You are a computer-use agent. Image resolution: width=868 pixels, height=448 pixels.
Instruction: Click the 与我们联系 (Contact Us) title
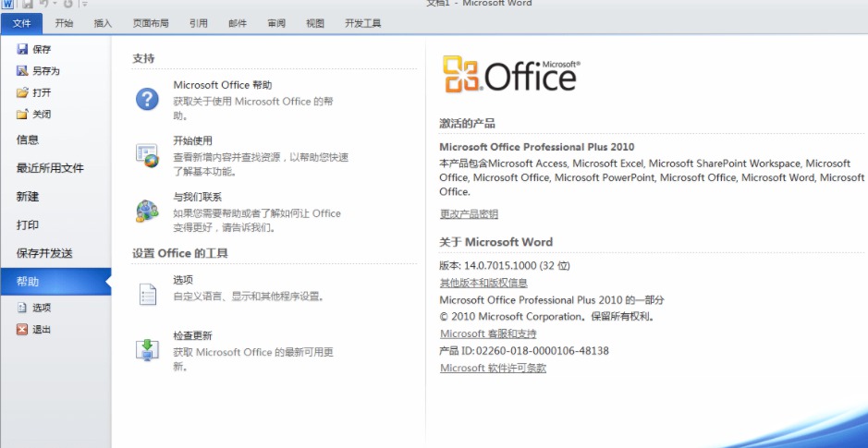click(x=198, y=197)
